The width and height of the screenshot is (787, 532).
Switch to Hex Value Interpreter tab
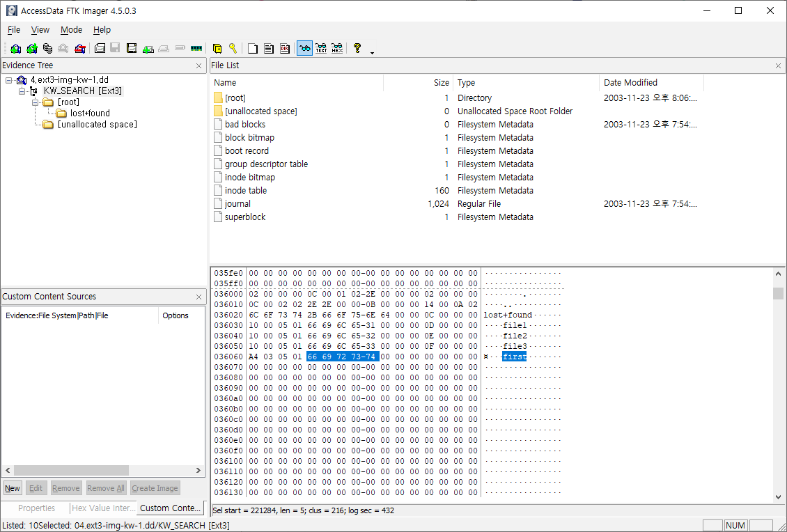coord(103,508)
